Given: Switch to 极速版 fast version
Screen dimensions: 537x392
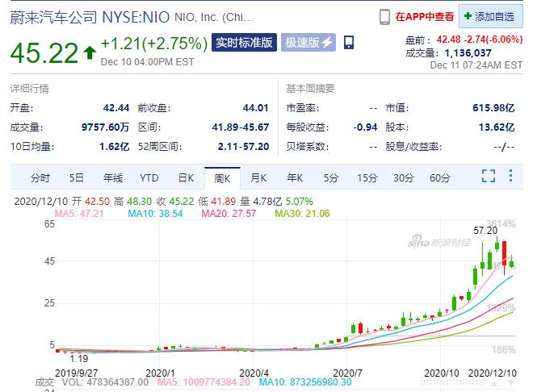Looking at the screenshot, I should 308,43.
